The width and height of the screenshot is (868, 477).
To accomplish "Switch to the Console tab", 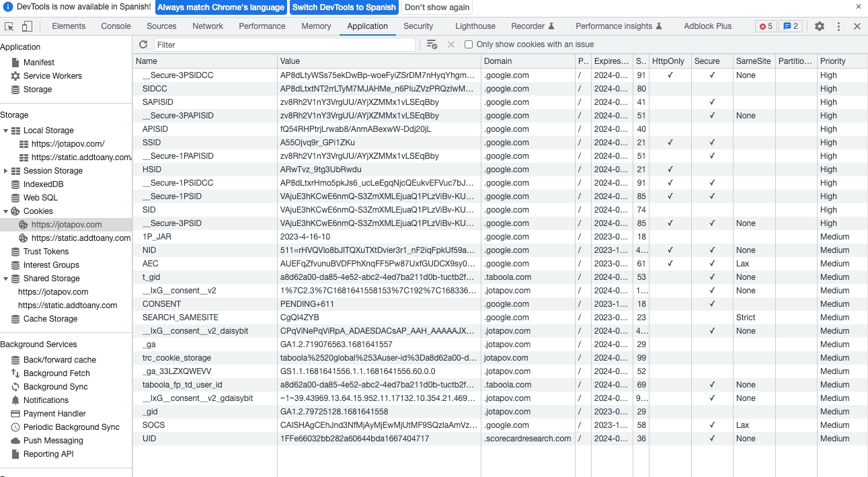I will [x=116, y=26].
